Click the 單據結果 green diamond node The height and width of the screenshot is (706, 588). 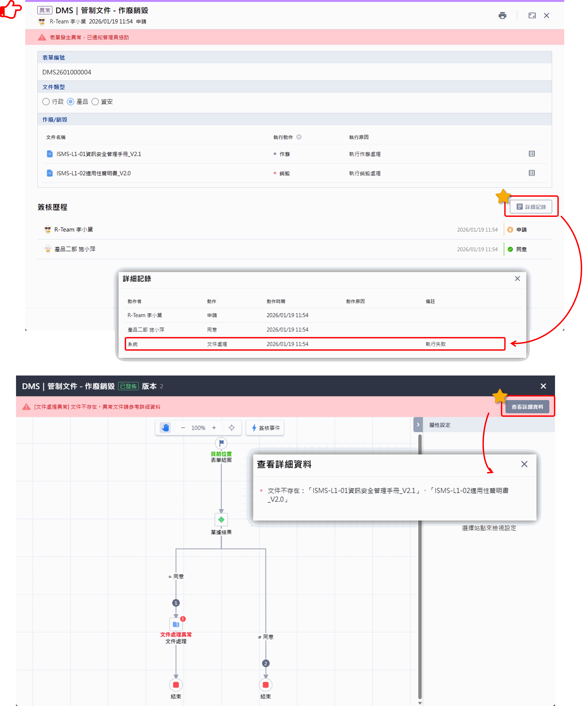pos(221,519)
